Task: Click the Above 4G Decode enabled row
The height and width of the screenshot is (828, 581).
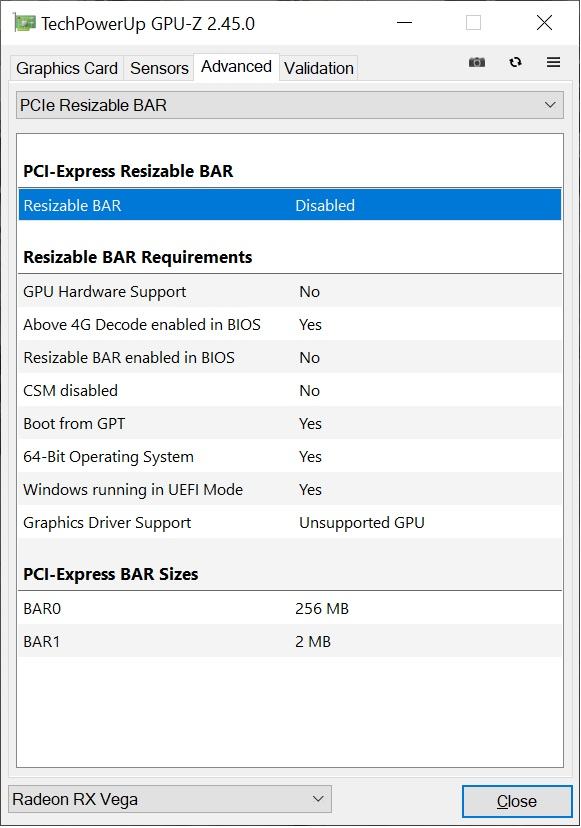Action: pos(289,324)
